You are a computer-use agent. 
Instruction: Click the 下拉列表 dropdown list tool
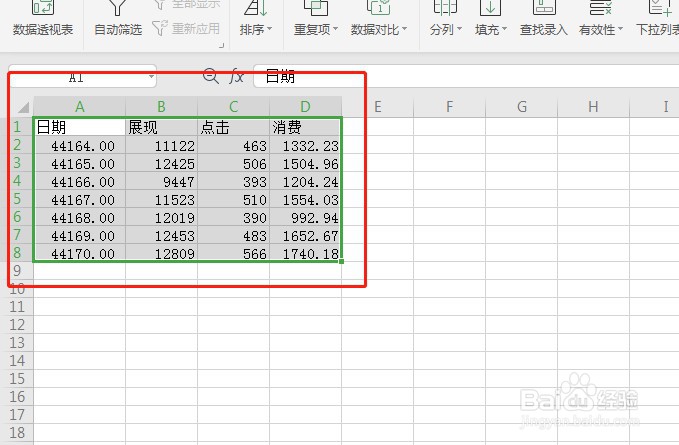point(657,19)
